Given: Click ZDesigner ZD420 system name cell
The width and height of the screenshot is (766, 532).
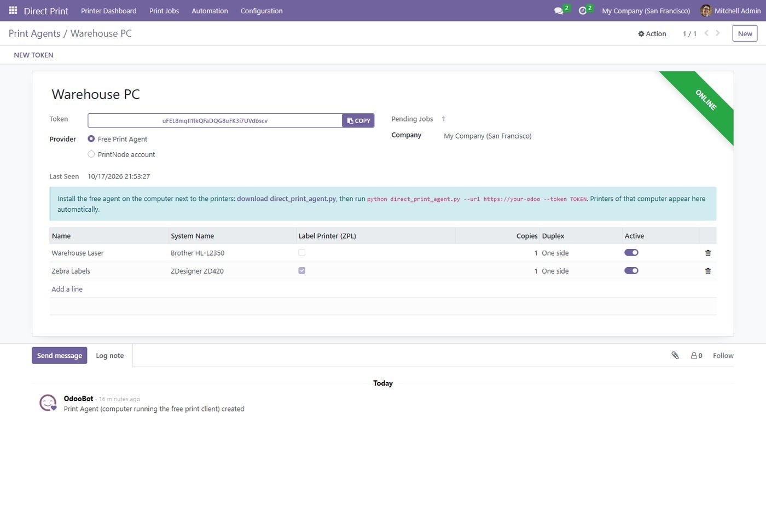Looking at the screenshot, I should [x=232, y=271].
